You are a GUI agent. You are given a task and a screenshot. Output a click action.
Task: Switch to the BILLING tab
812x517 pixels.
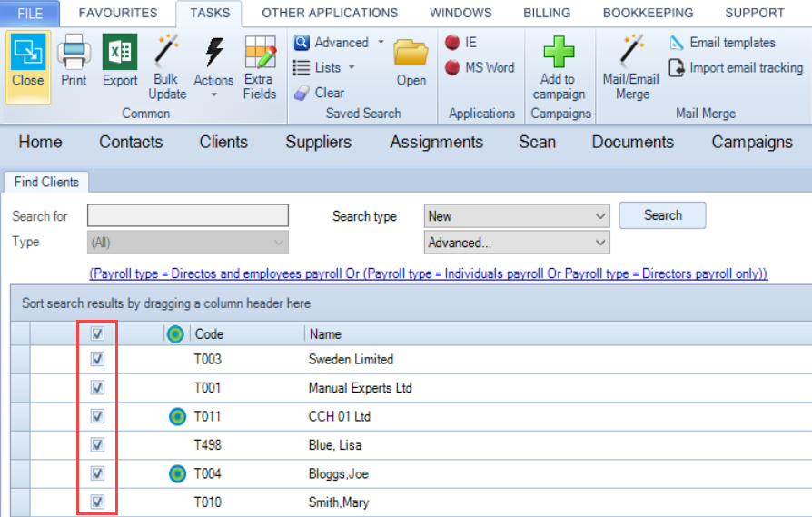[x=547, y=13]
